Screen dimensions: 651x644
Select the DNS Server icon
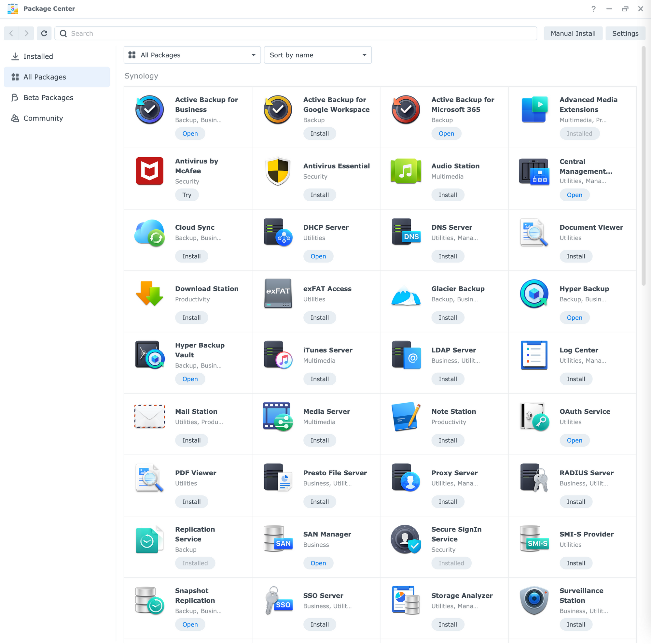coord(406,232)
